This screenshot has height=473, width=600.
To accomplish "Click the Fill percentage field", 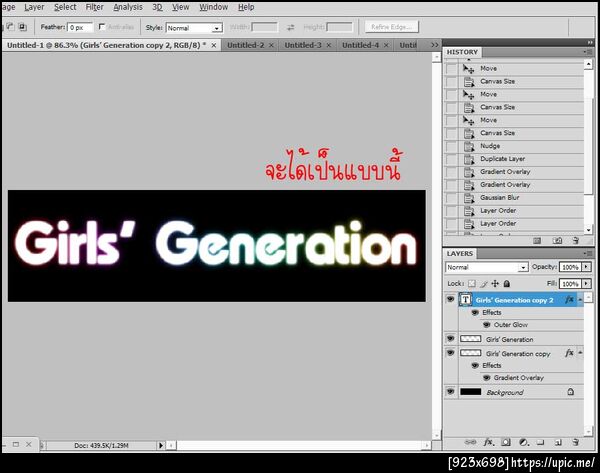I will [570, 284].
